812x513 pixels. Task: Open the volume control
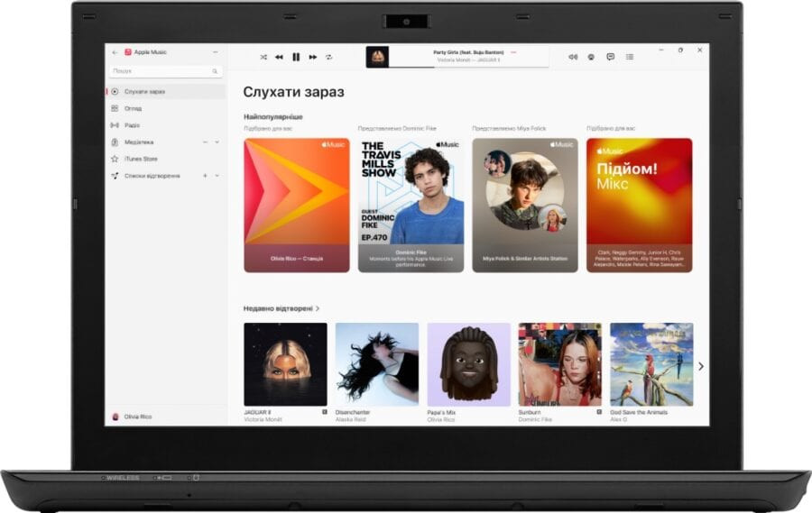(x=573, y=57)
